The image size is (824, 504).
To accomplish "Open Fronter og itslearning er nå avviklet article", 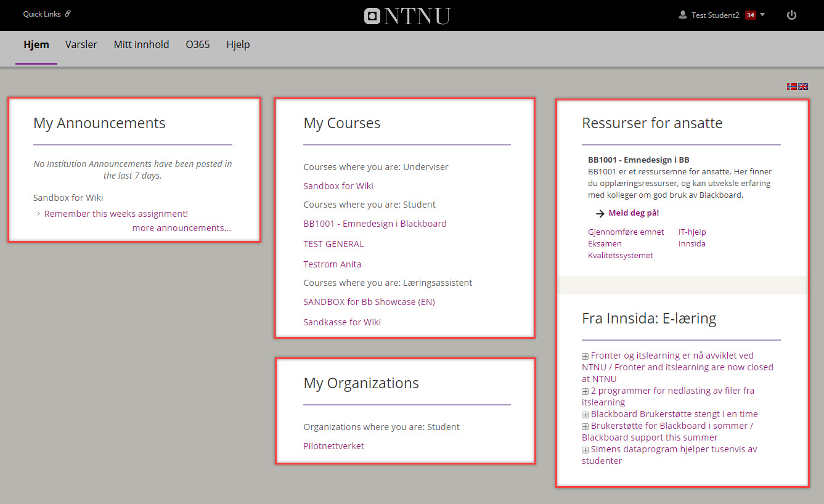I will [677, 367].
